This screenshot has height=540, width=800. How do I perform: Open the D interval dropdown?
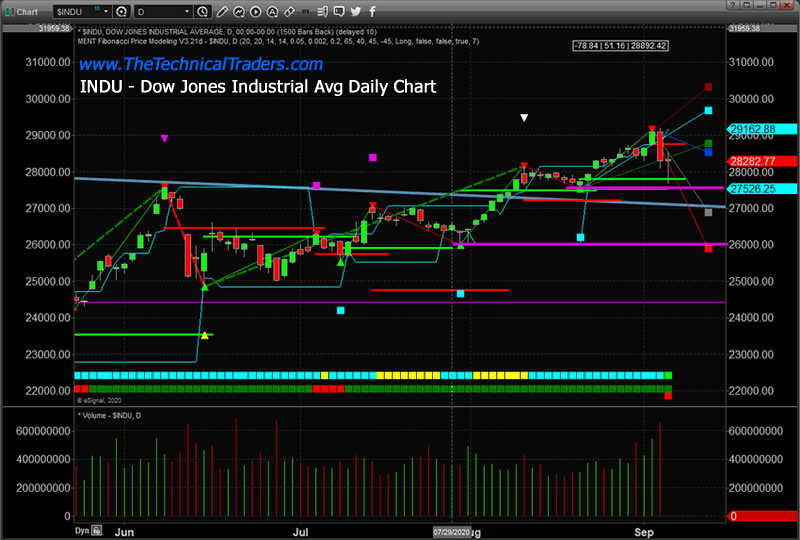pos(187,11)
